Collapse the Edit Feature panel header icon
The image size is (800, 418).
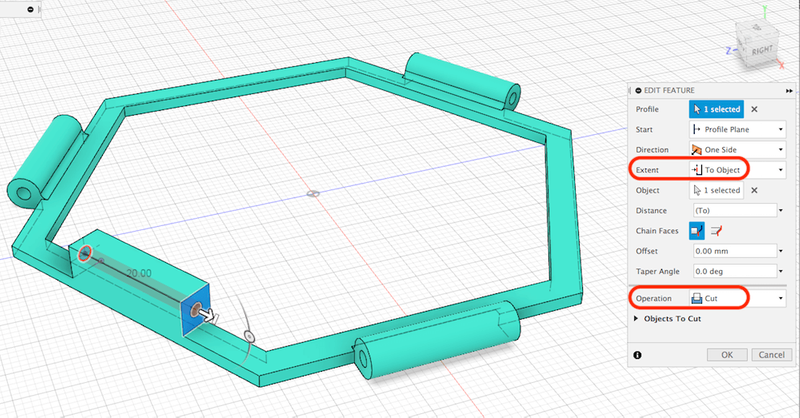click(638, 90)
